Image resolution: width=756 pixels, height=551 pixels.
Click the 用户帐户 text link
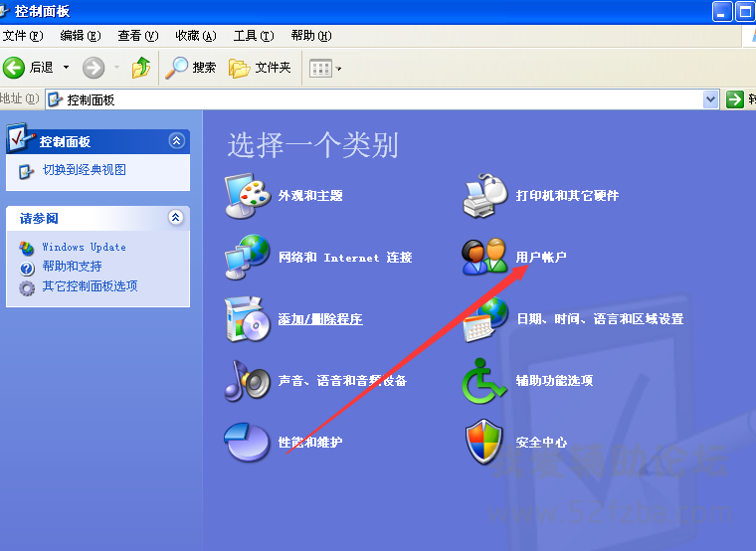point(541,257)
